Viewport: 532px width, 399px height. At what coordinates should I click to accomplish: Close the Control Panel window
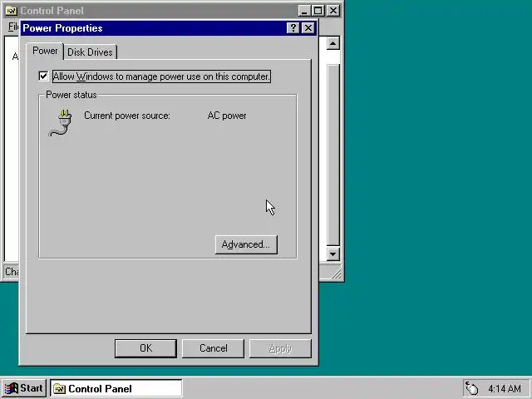coord(333,11)
